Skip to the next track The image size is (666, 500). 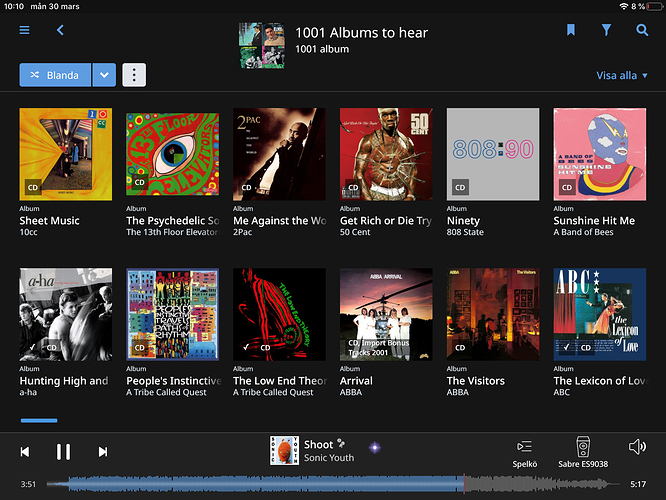click(x=103, y=452)
